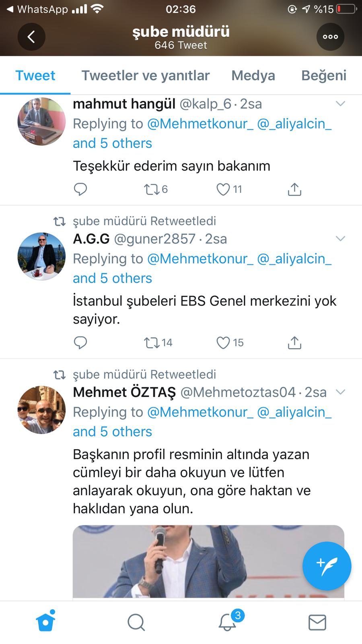Tap the back arrow button
Viewport: 362px width, 644px height.
pos(31,37)
